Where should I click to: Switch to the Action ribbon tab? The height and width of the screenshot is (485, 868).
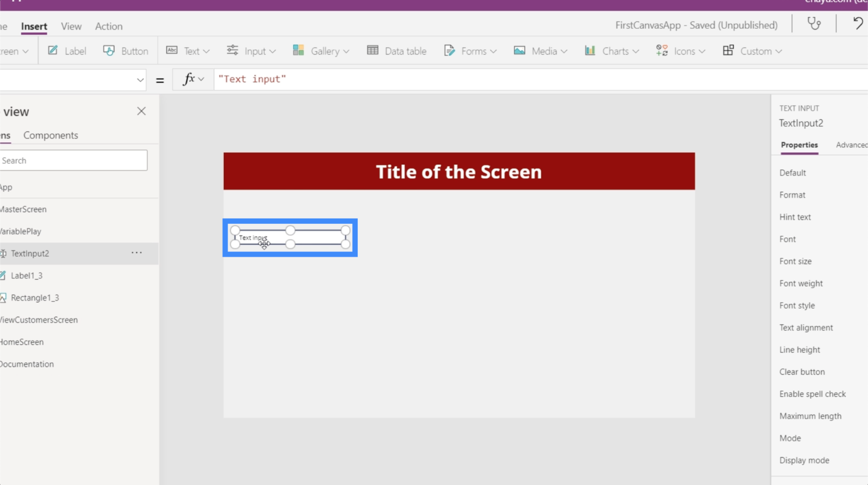(x=109, y=26)
